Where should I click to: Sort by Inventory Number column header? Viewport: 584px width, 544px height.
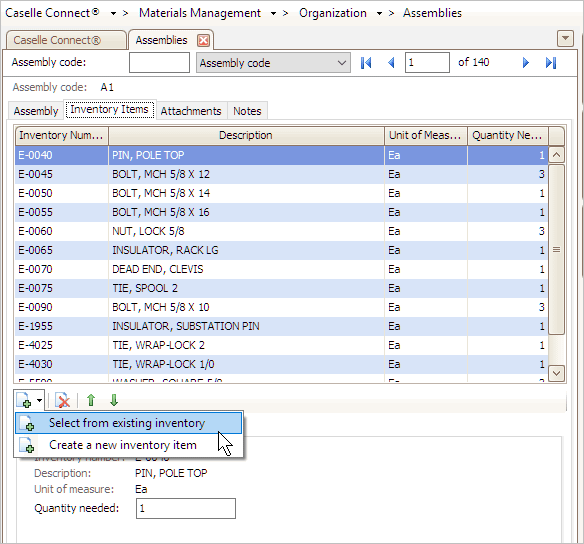coord(61,136)
